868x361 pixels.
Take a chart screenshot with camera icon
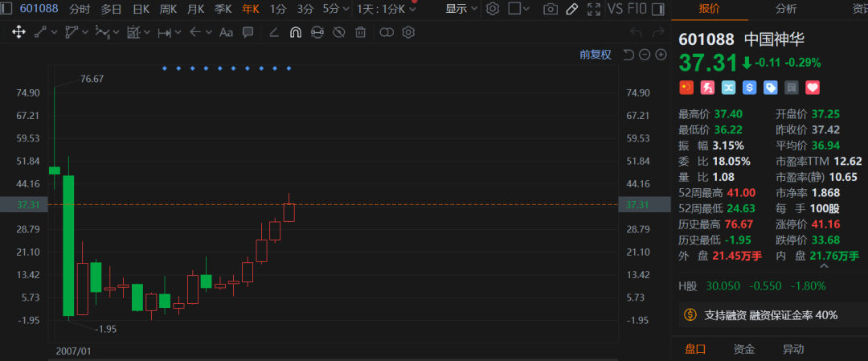pyautogui.click(x=551, y=8)
